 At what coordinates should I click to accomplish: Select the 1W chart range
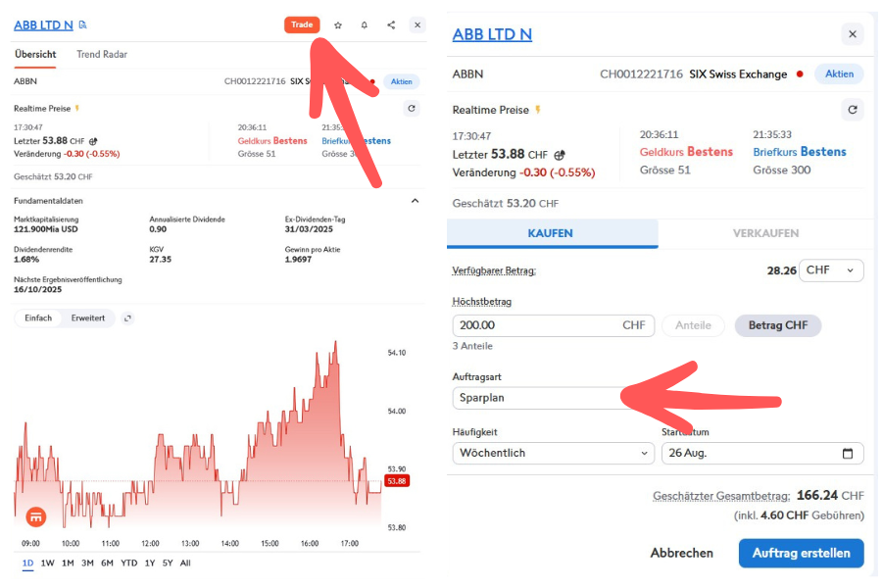click(x=48, y=563)
